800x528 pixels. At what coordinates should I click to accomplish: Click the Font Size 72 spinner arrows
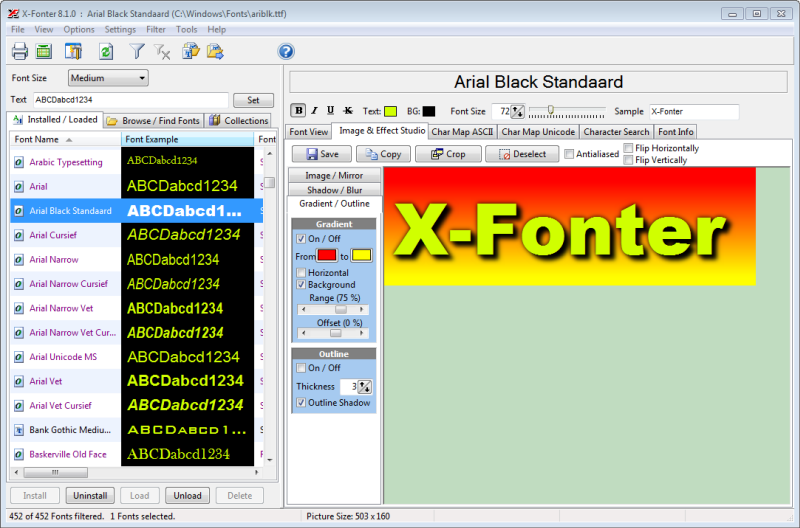pyautogui.click(x=517, y=111)
